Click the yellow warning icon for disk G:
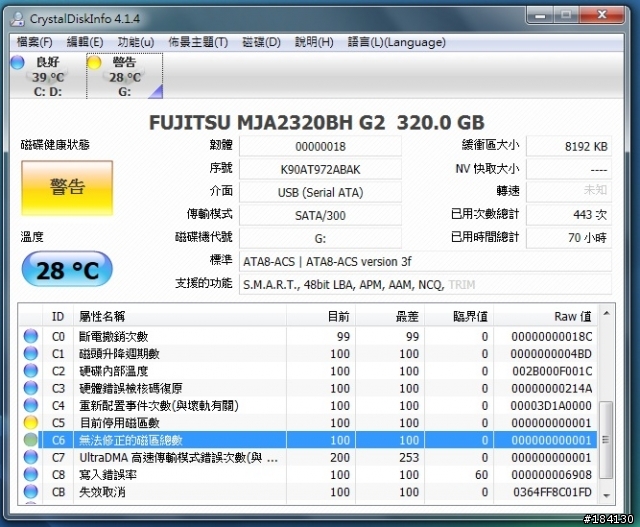This screenshot has width=640, height=527. click(95, 62)
